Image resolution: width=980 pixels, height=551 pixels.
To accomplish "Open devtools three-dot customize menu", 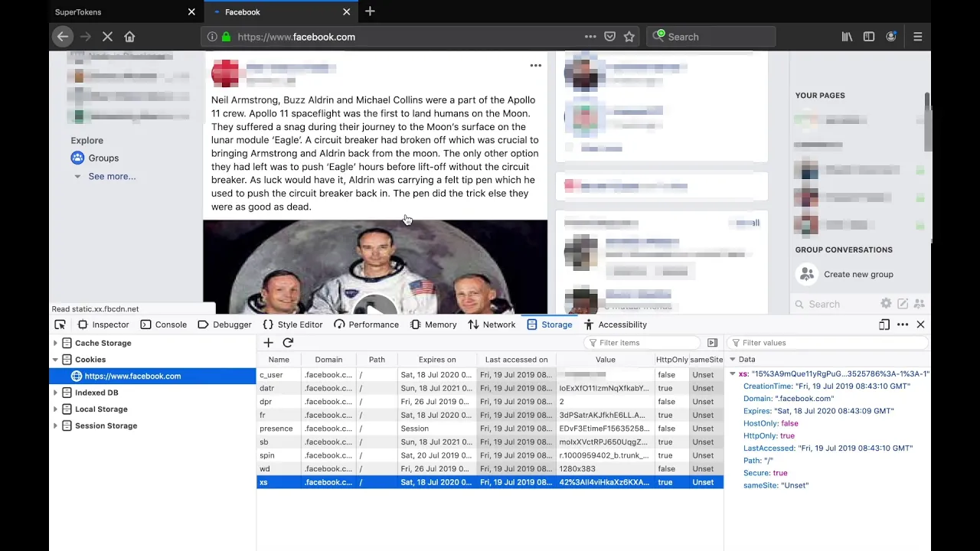I will [x=903, y=324].
